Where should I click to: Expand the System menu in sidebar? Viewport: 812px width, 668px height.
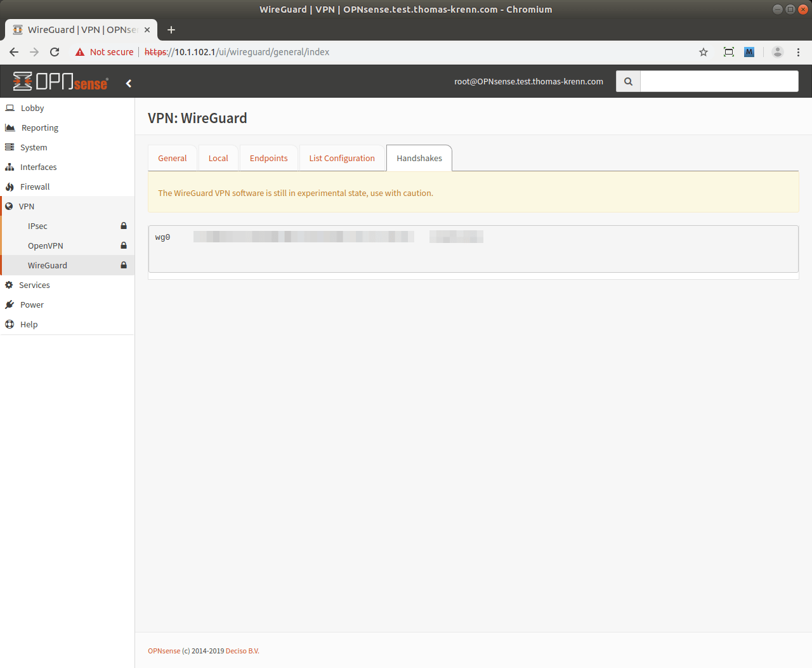pyautogui.click(x=34, y=147)
